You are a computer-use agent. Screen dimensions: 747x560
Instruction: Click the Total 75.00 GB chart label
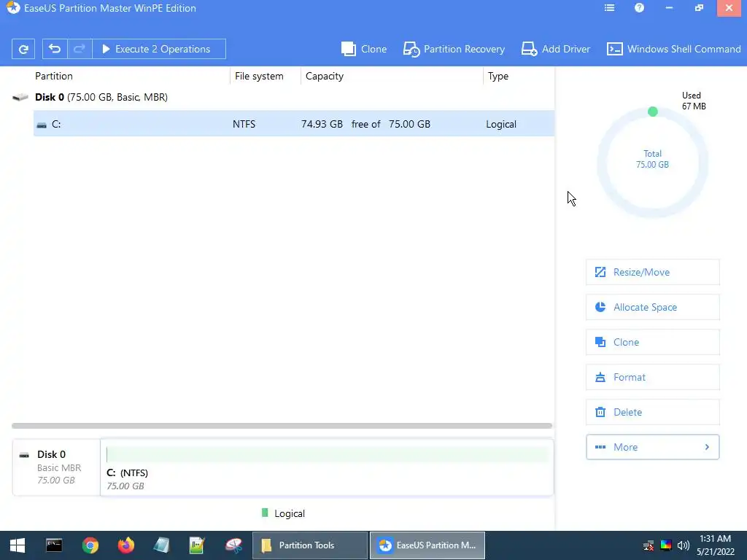click(653, 159)
